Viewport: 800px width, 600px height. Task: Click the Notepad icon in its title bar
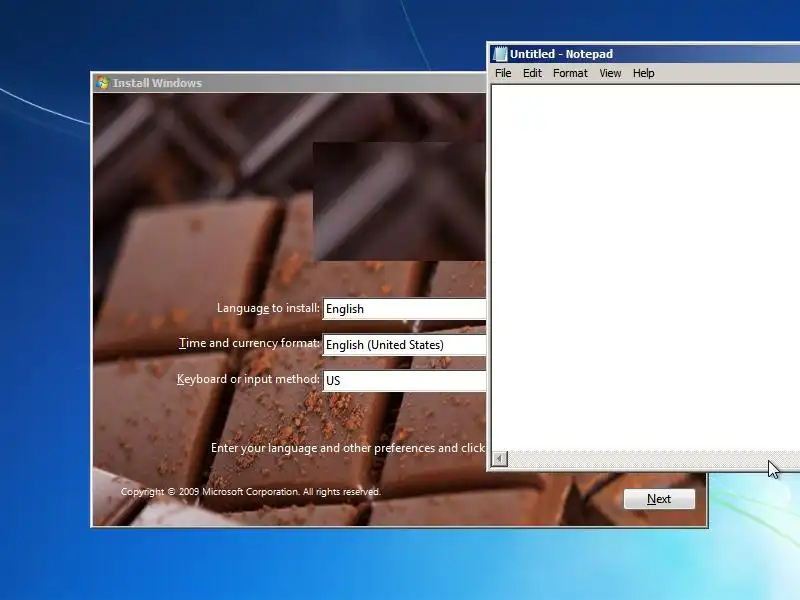500,54
